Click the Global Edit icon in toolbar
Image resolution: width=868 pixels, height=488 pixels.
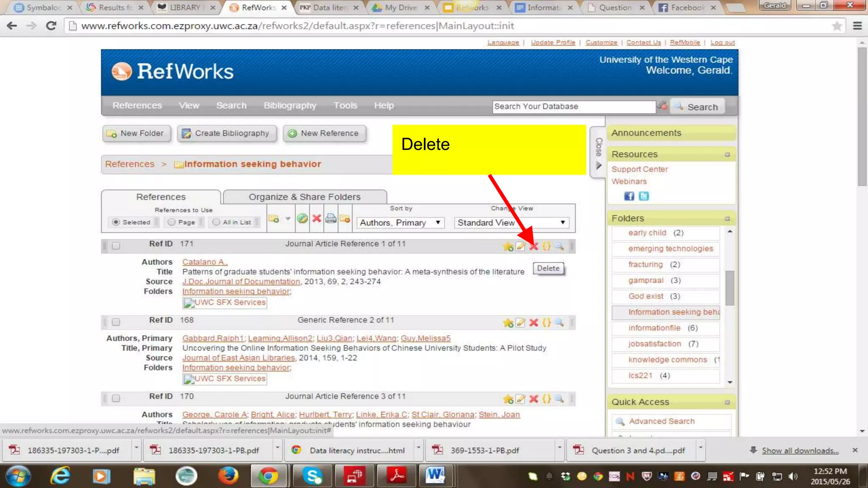(302, 219)
